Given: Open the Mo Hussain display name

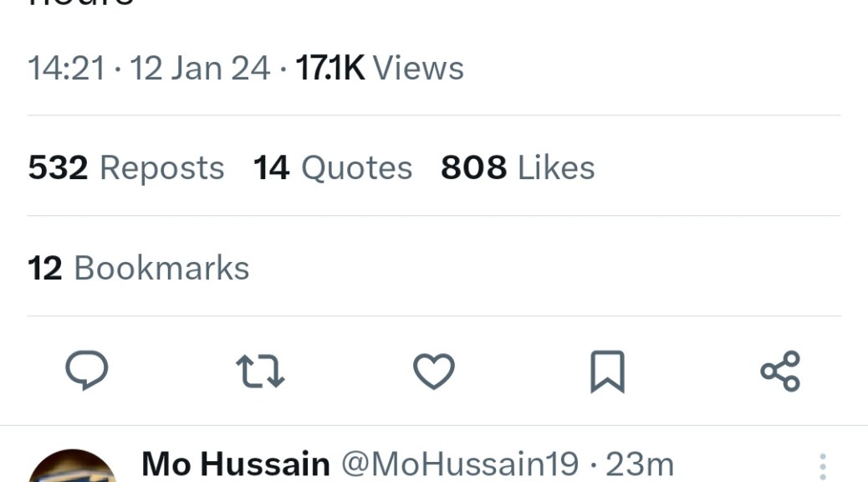Looking at the screenshot, I should (x=236, y=464).
